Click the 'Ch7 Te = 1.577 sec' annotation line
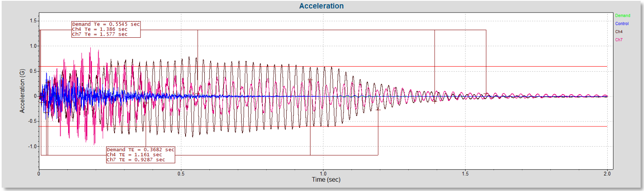Viewport: 644px width, 191px height. tap(99, 34)
